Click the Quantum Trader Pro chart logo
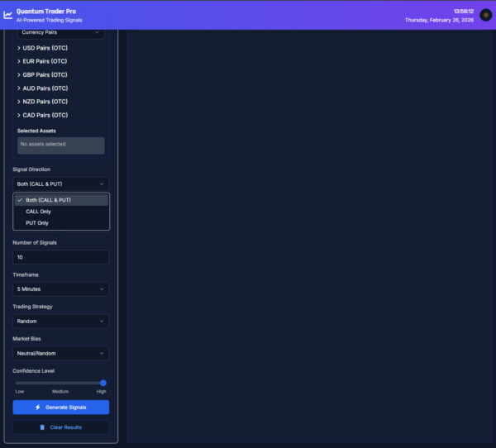Screen dimensions: 496x448 click(x=8, y=15)
